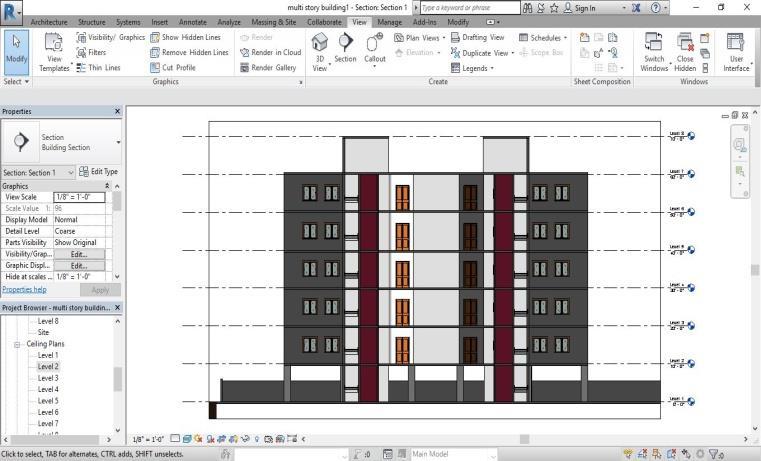Image resolution: width=761 pixels, height=461 pixels.
Task: Click Detail Level icon in view control bar
Action: point(175,439)
